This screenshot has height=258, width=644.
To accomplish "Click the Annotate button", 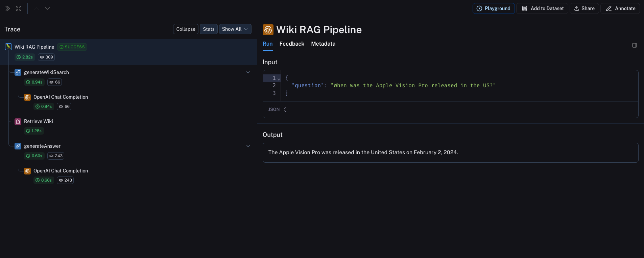I will point(620,8).
